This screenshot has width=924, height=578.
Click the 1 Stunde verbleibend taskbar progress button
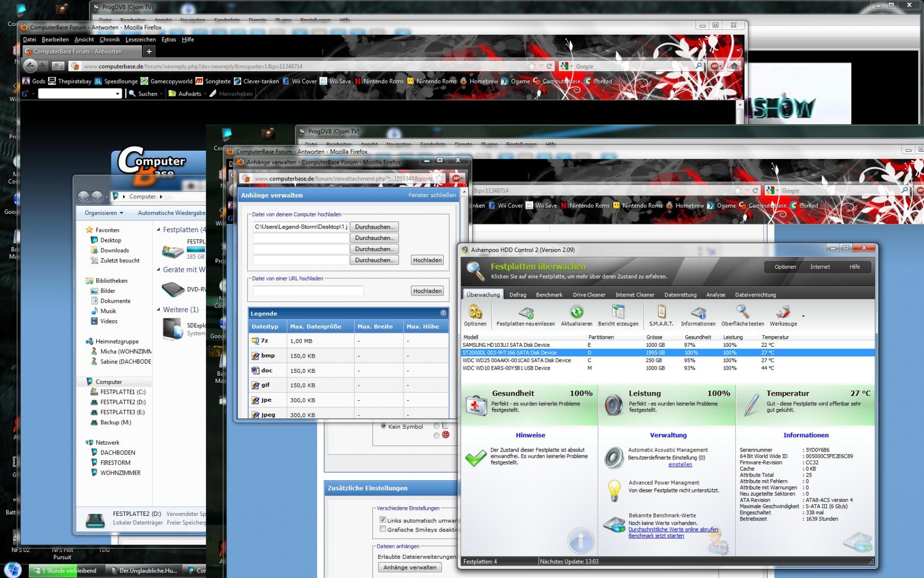[66, 570]
